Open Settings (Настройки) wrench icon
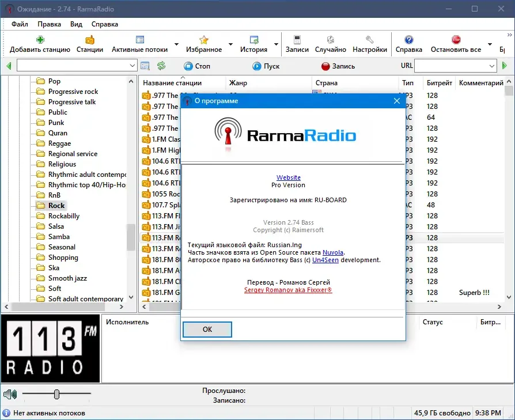The image size is (515, 420). click(370, 40)
